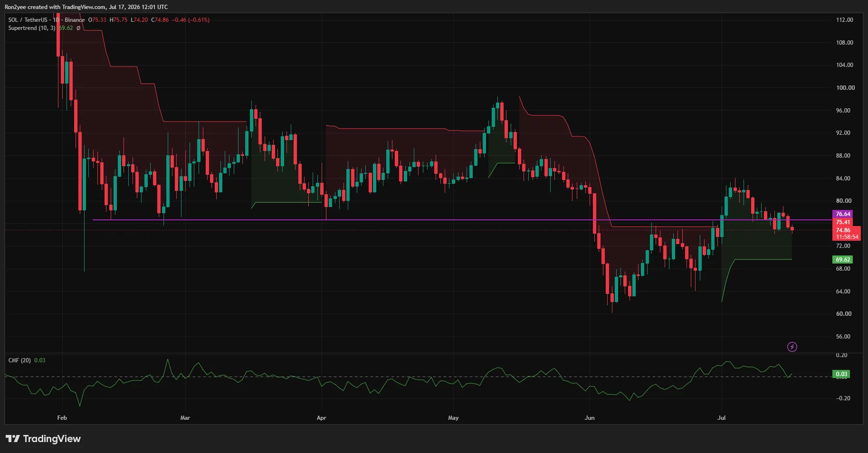Click the −0.20 CMF scale label
Screen dimensions: 868x453
[843, 398]
